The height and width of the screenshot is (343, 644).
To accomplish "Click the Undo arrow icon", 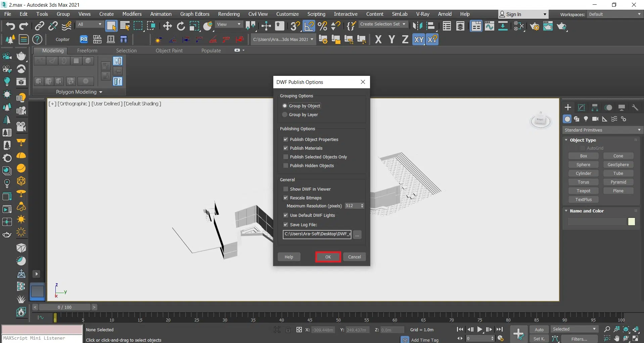I will tap(10, 26).
